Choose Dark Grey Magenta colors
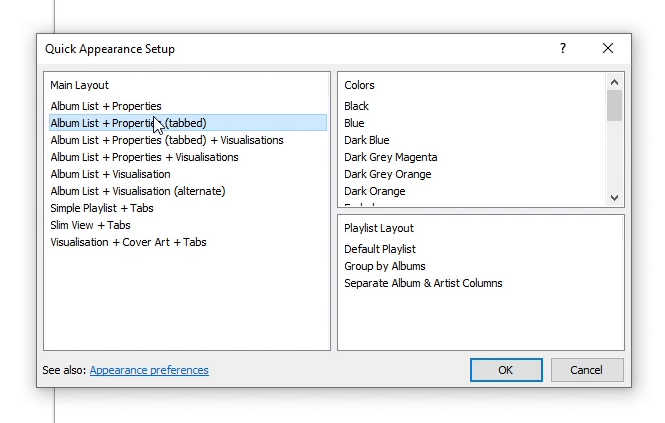The image size is (665, 423). [x=391, y=157]
